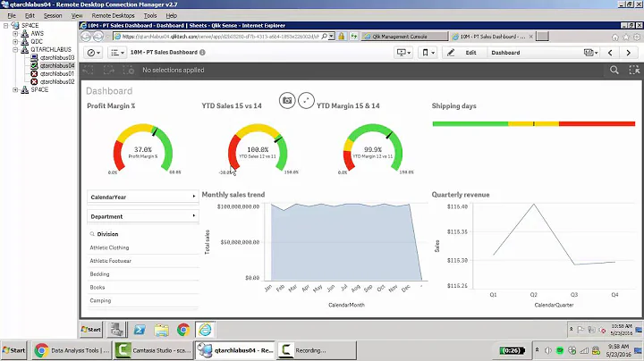Click the Shipping days color bar
Image resolution: width=644 pixels, height=361 pixels.
(534, 123)
